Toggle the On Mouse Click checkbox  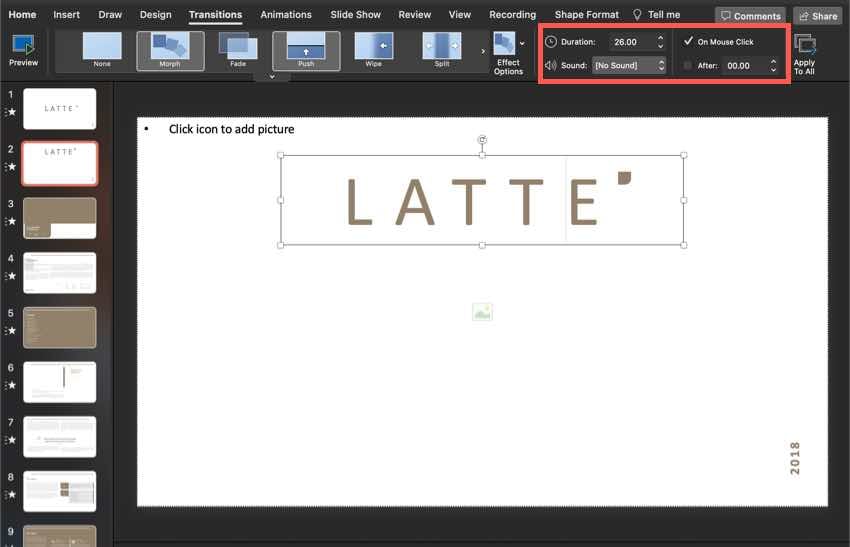tap(688, 42)
